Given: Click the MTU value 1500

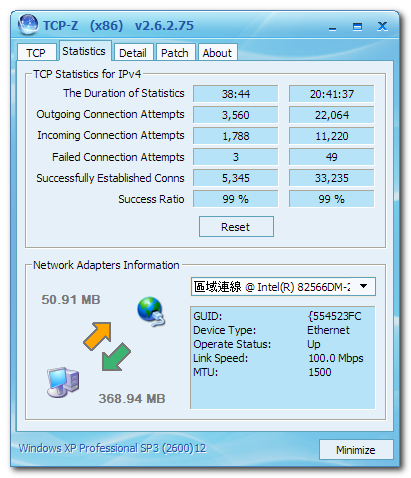Looking at the screenshot, I should pyautogui.click(x=320, y=372).
